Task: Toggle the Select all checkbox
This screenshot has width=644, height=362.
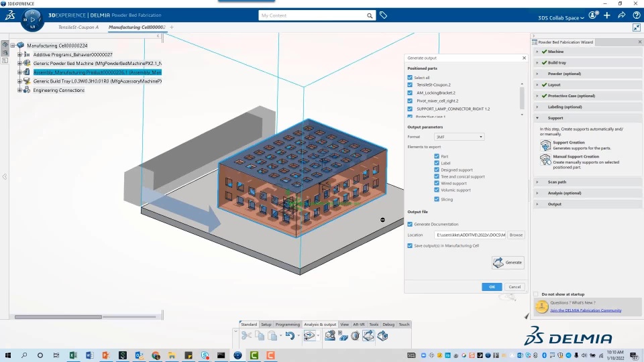Action: click(410, 77)
